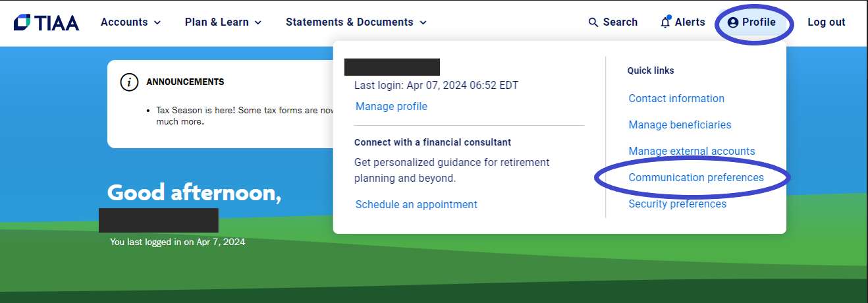This screenshot has height=303, width=868.
Task: Click Log out
Action: point(827,22)
